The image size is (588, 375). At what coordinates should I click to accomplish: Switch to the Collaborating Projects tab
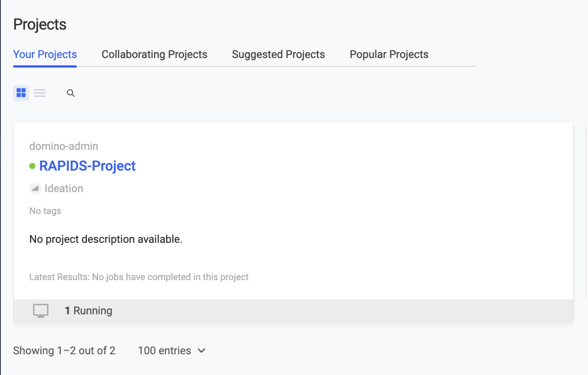tap(154, 54)
